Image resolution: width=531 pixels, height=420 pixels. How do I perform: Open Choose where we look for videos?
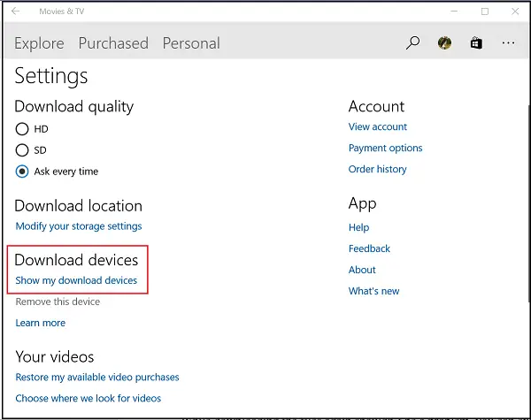[88, 399]
